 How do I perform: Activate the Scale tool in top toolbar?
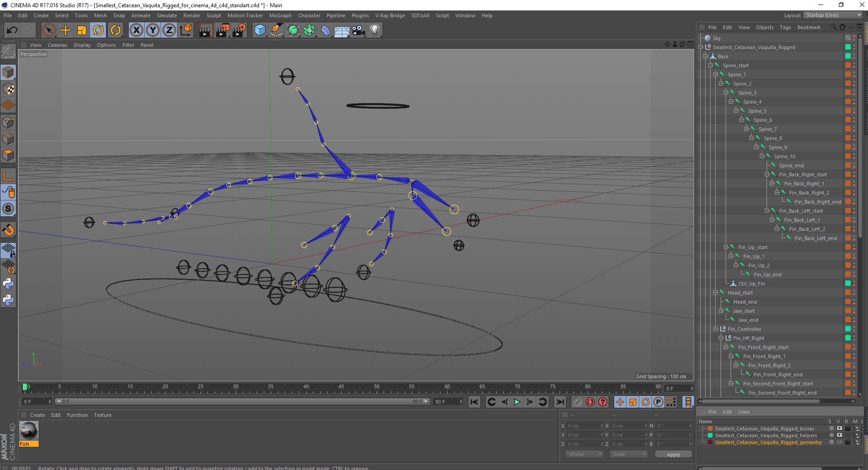(82, 30)
